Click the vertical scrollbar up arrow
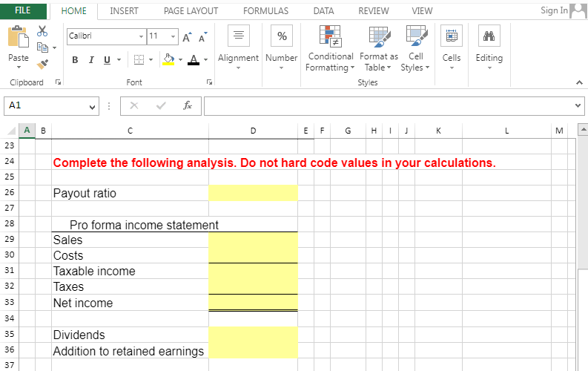The width and height of the screenshot is (588, 371). point(583,130)
